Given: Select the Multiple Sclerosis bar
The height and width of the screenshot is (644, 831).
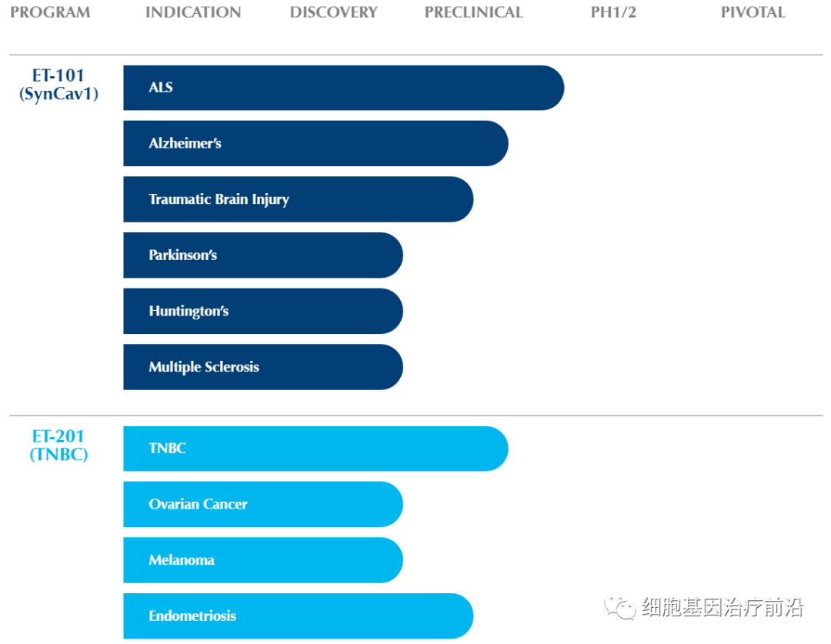Looking at the screenshot, I should point(262,366).
